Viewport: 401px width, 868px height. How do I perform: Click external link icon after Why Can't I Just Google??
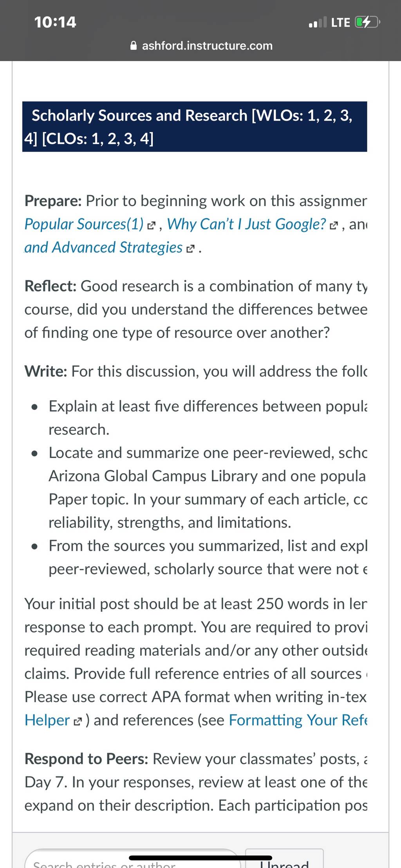point(334,226)
